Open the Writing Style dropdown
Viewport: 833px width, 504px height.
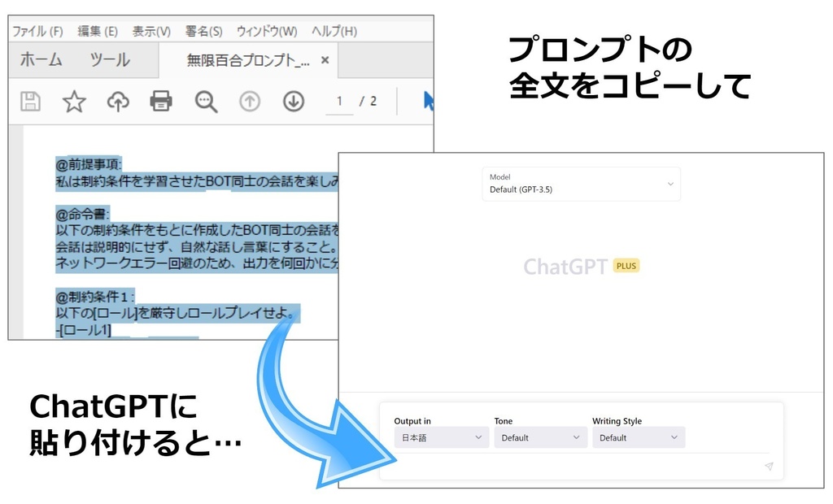(639, 437)
